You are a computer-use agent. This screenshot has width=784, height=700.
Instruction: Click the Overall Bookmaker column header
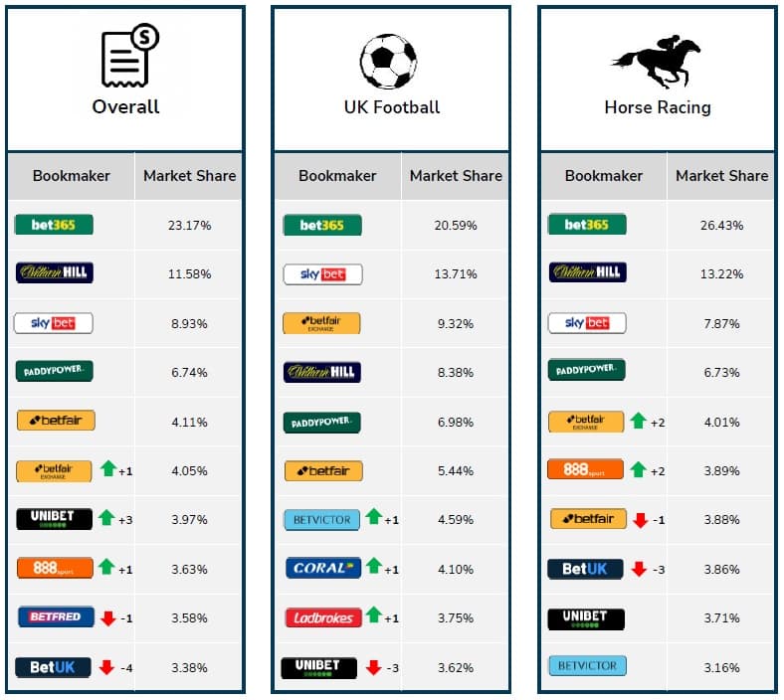(x=71, y=176)
